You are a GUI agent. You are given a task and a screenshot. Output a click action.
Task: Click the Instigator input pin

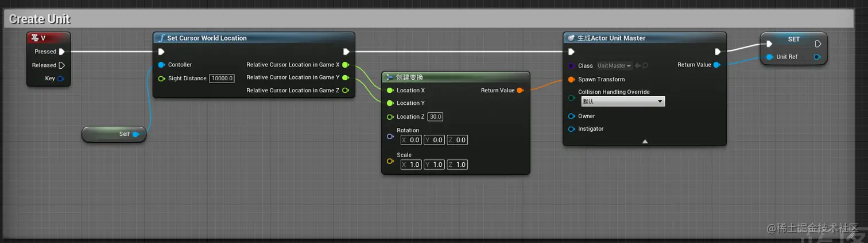click(x=572, y=129)
